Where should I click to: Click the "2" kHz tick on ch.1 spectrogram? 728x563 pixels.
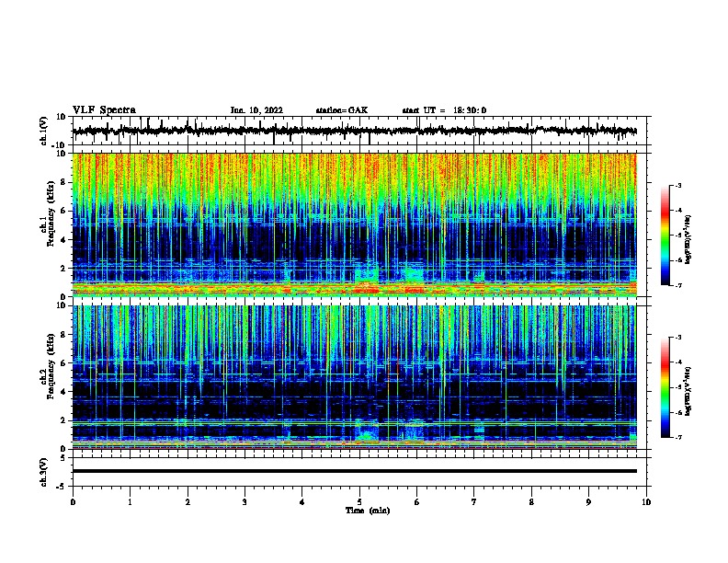click(63, 268)
